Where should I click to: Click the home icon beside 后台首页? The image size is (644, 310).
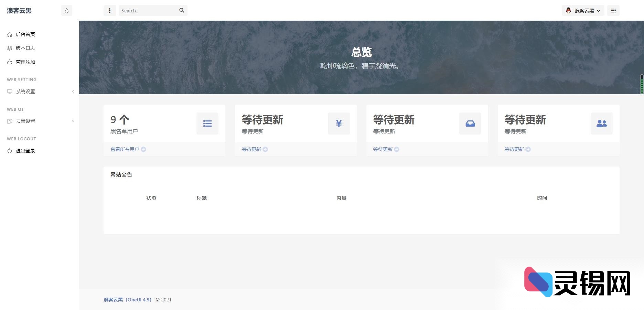click(9, 34)
